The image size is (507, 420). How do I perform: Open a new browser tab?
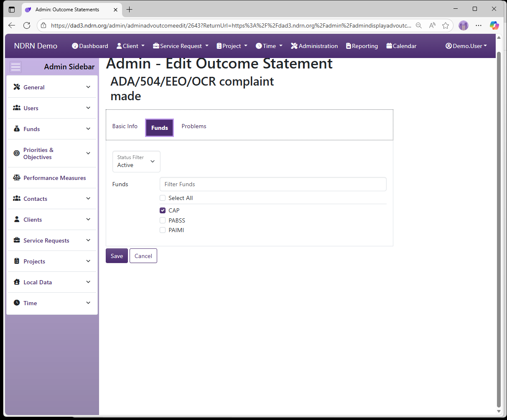[x=130, y=9]
